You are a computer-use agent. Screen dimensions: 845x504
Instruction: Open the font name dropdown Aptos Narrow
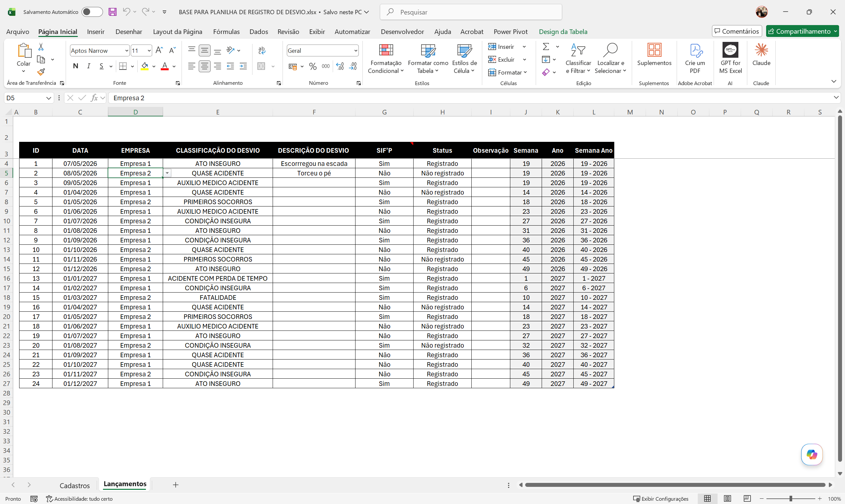pyautogui.click(x=127, y=50)
